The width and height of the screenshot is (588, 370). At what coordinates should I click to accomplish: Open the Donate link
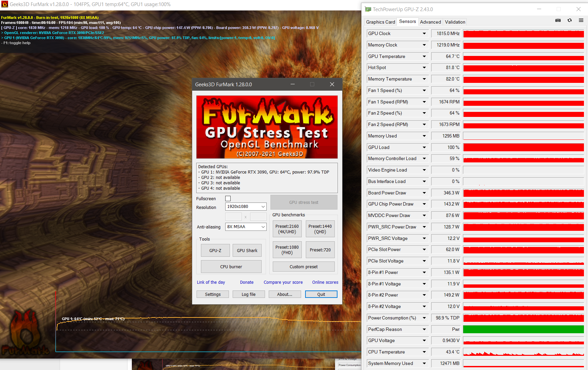click(x=247, y=282)
